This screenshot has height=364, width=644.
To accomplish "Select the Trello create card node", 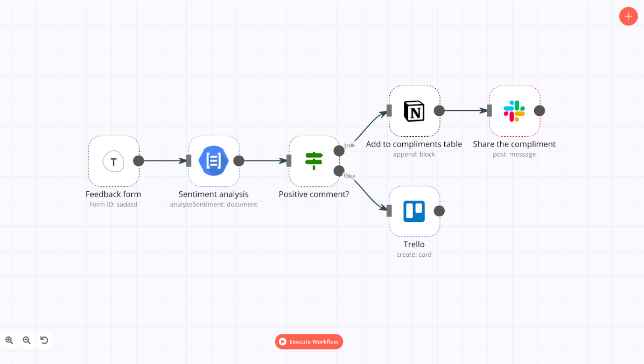I will 414,211.
